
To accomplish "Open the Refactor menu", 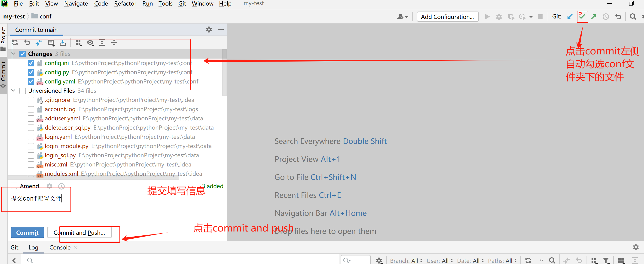I will click(x=125, y=3).
